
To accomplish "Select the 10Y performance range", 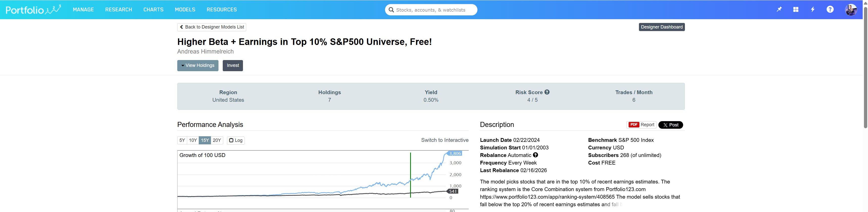I will tap(193, 140).
